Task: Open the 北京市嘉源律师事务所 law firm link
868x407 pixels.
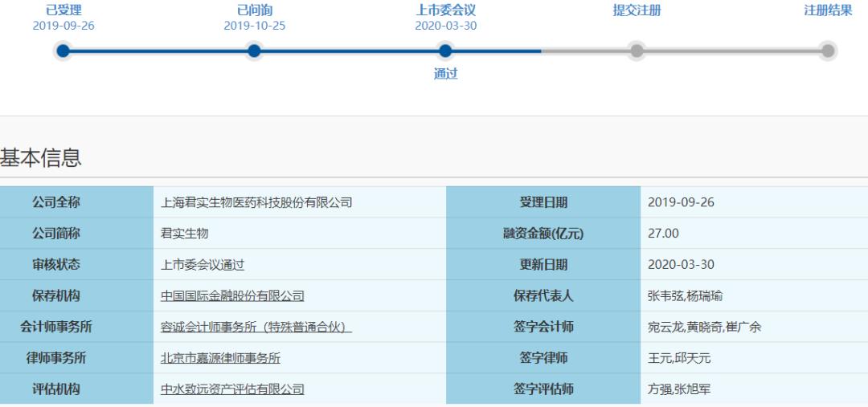Action: [x=220, y=358]
